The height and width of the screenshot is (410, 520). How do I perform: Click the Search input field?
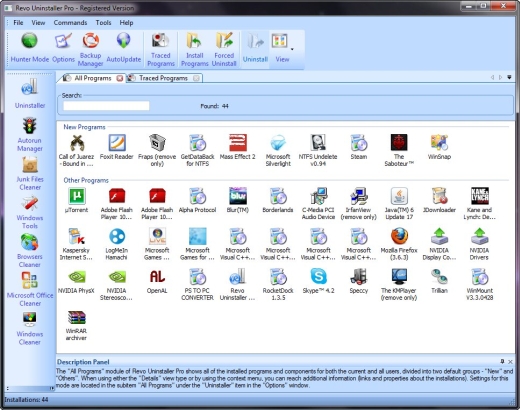coord(106,106)
